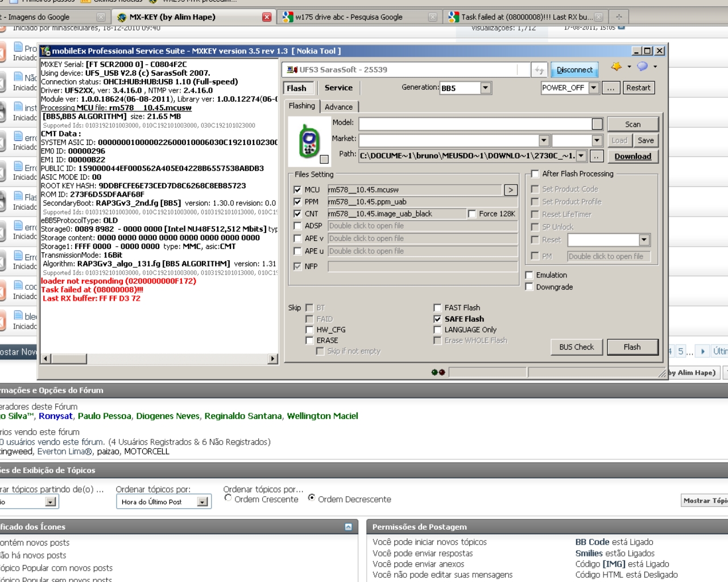The image size is (728, 582).
Task: Open the Generation BB5 dropdown
Action: pos(485,88)
